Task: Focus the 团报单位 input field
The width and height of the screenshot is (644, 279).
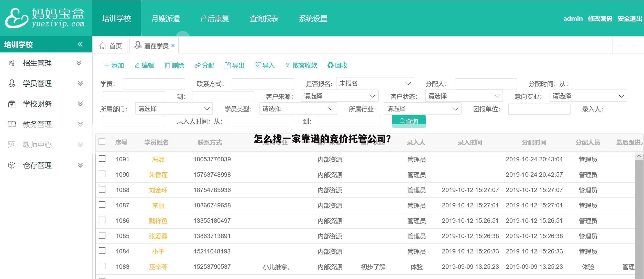Action: (x=539, y=109)
